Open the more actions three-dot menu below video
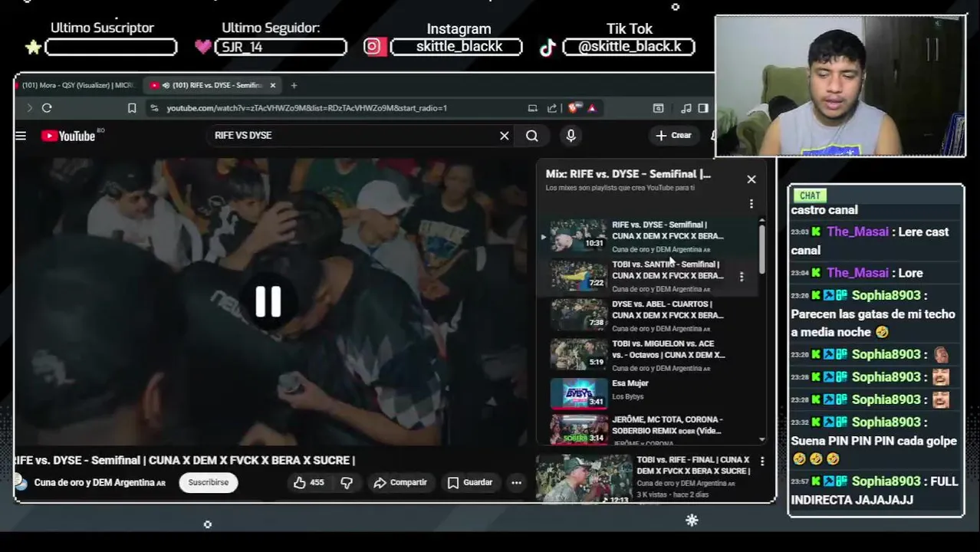 (517, 483)
